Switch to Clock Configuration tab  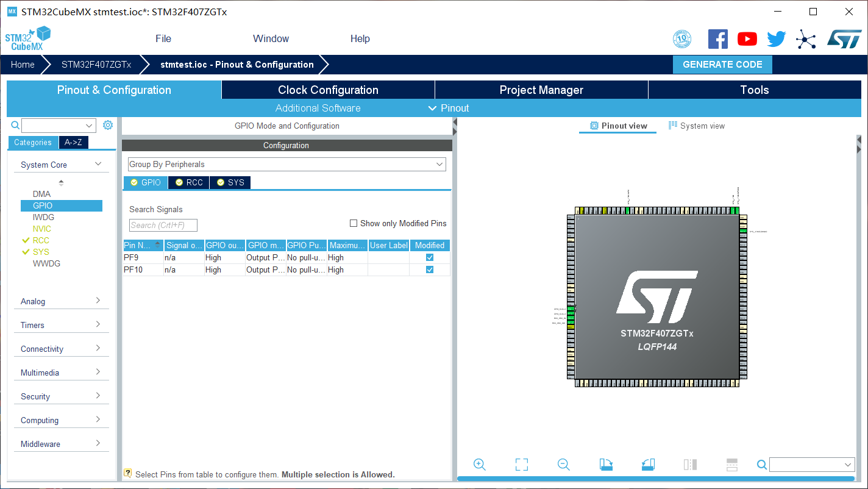[x=328, y=90]
